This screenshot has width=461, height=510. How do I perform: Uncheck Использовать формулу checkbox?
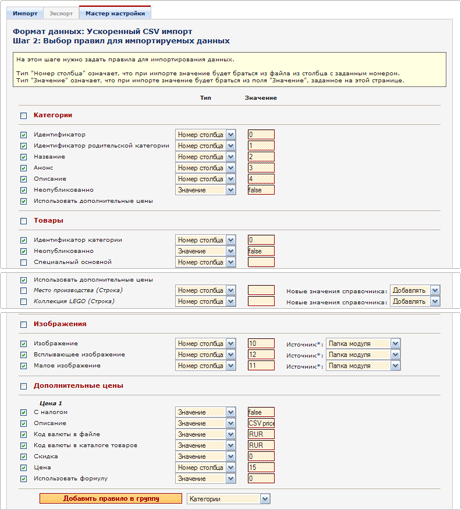tap(23, 479)
